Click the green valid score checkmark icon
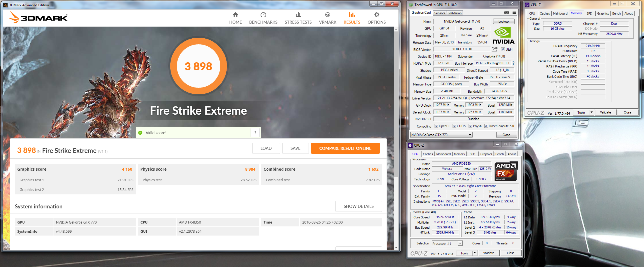This screenshot has width=644, height=267. [140, 133]
